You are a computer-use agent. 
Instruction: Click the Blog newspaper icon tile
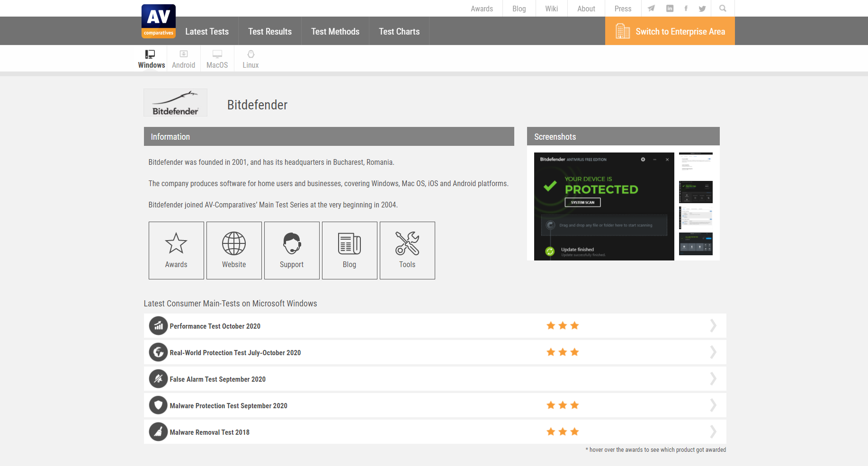[349, 251]
